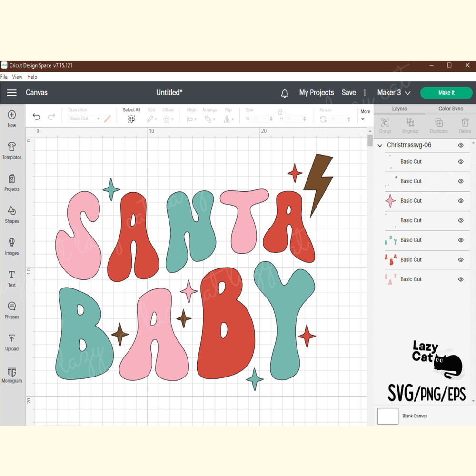This screenshot has height=476, width=476.
Task: Click the Make It button
Action: tap(446, 93)
